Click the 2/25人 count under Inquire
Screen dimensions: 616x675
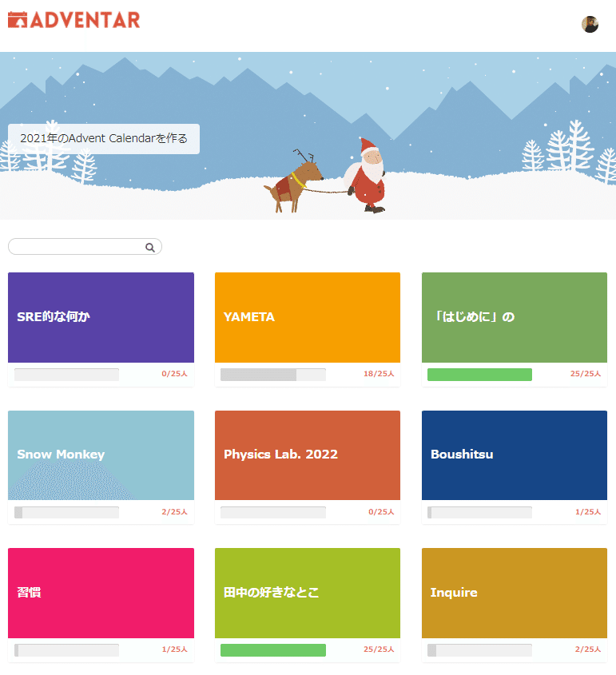(588, 649)
